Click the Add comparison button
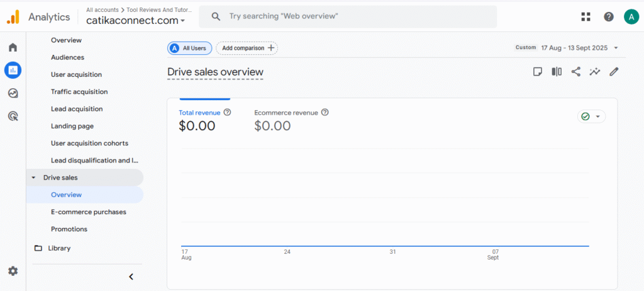 [247, 48]
